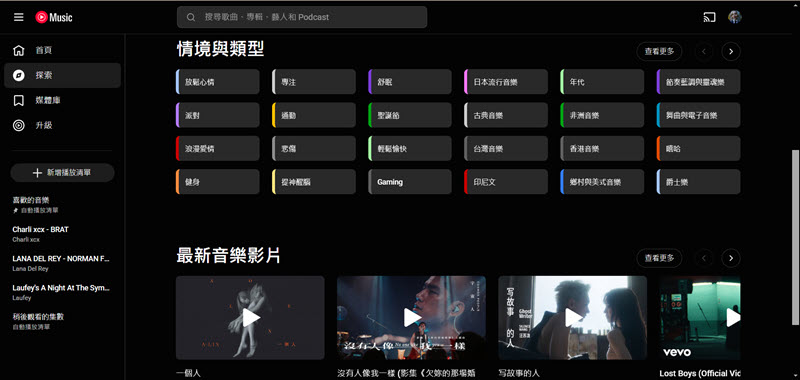Open the 非洲音樂 genre chip
The height and width of the screenshot is (380, 800).
(602, 115)
